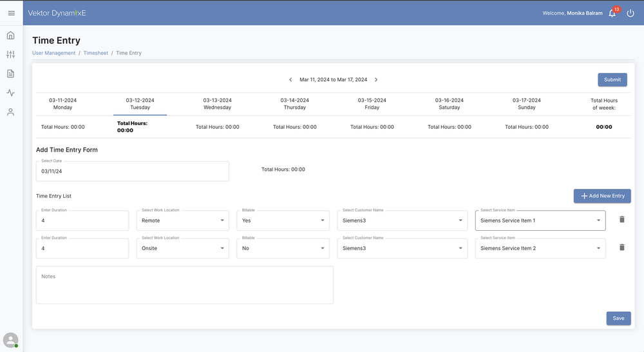The image size is (644, 352).
Task: Delete the Siemens Service Item 1 entry
Action: 622,220
